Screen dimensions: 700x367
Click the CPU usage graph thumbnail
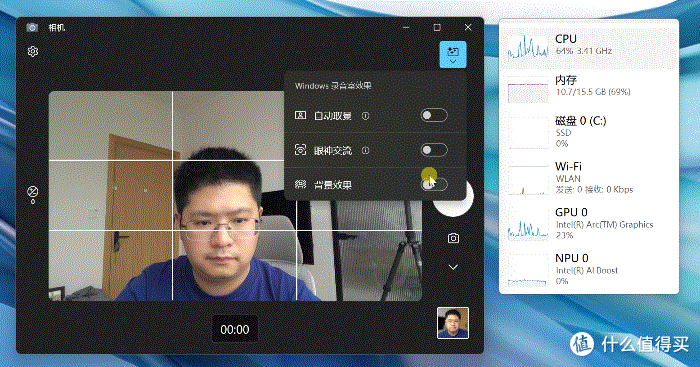pyautogui.click(x=528, y=46)
